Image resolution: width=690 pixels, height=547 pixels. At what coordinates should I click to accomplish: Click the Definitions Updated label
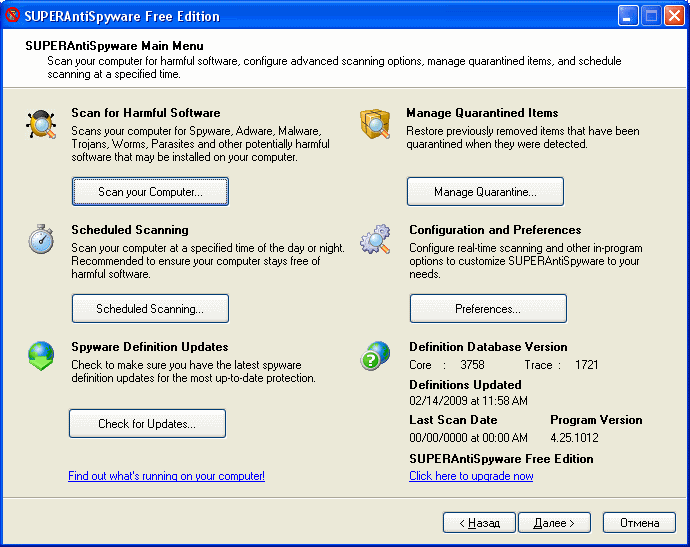(x=465, y=385)
